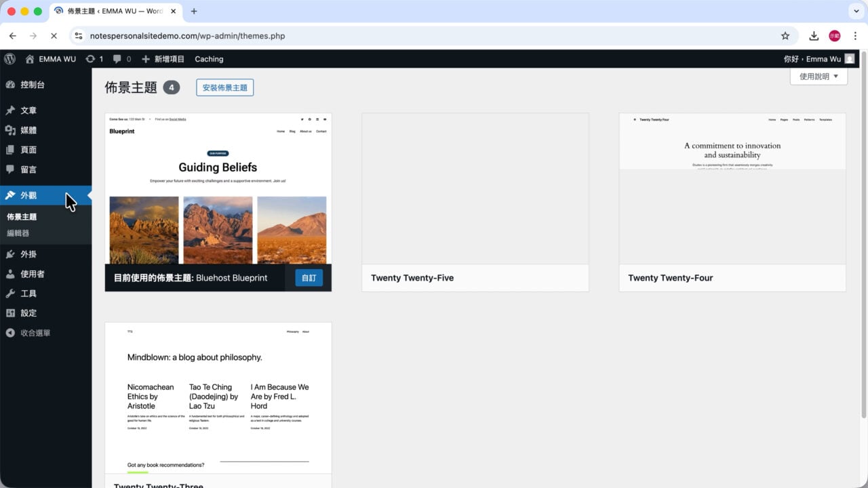868x488 pixels.
Task: Close the 佈景主題 browser tab
Action: point(172,11)
